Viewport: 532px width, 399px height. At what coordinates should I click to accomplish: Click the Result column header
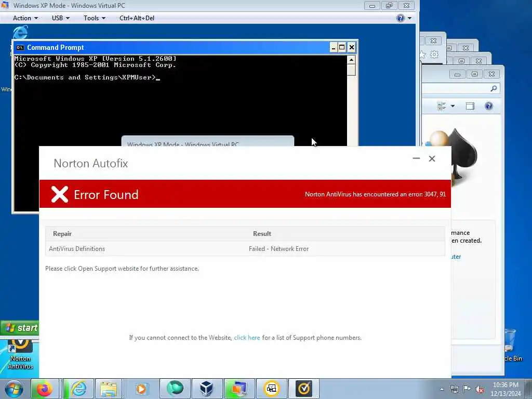point(262,234)
